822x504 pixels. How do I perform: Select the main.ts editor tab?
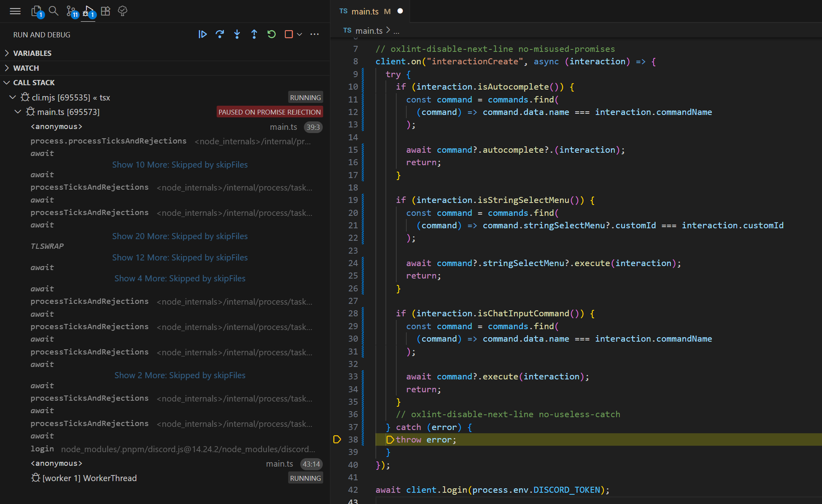point(365,11)
